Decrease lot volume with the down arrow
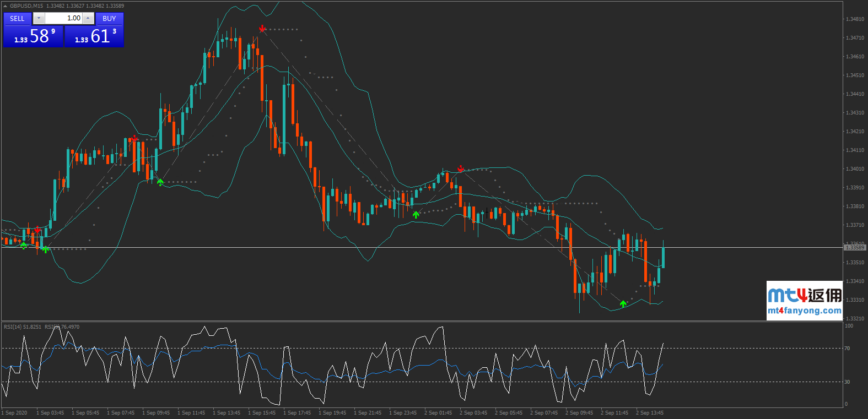 click(x=39, y=18)
